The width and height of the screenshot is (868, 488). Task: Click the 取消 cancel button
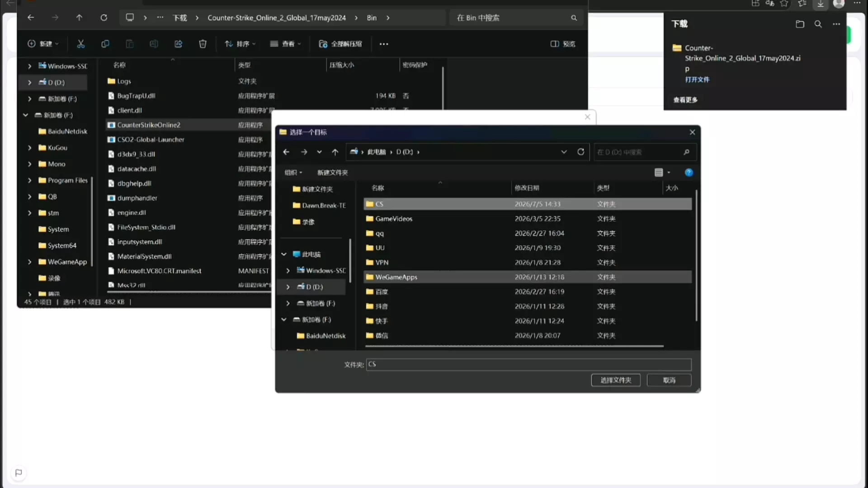point(669,380)
